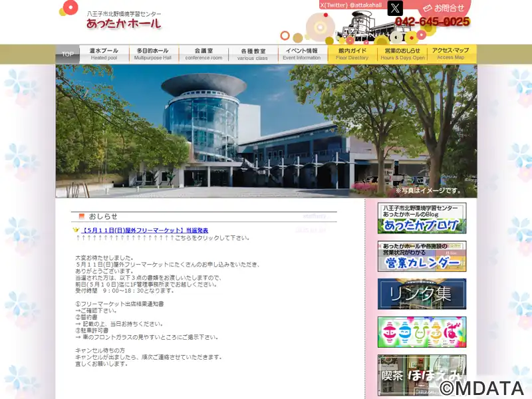This screenshot has width=532, height=399.
Task: Select the 会議室 conference room menu
Action: tap(203, 54)
